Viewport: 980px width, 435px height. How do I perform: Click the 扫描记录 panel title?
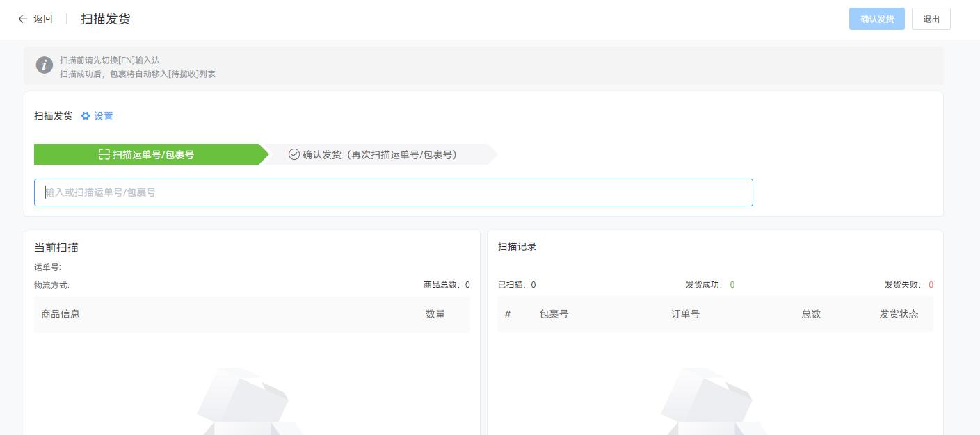point(518,247)
